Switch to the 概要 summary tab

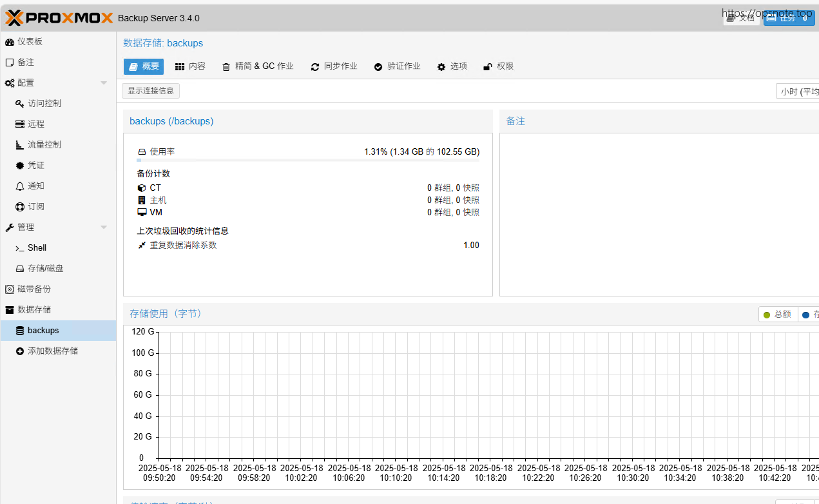(x=144, y=66)
